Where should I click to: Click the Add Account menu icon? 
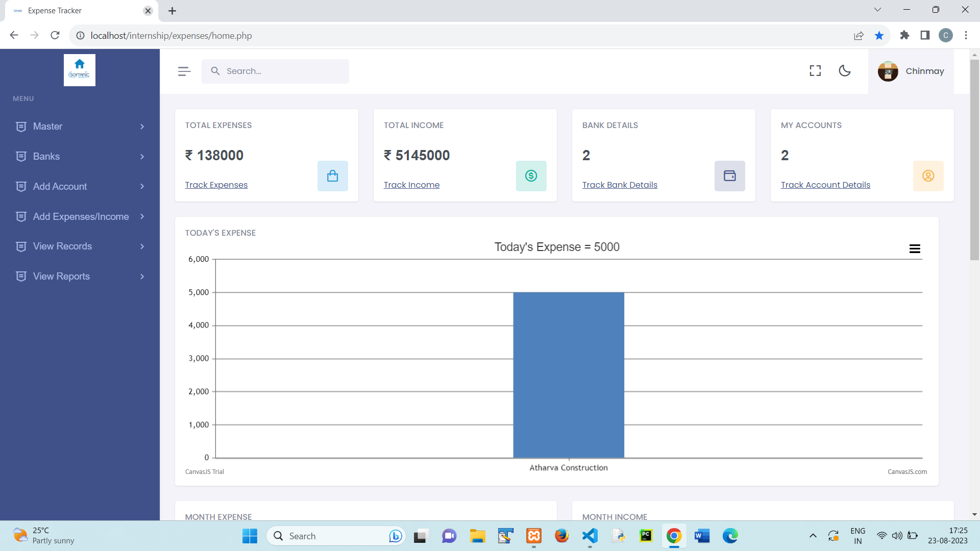pos(21,187)
